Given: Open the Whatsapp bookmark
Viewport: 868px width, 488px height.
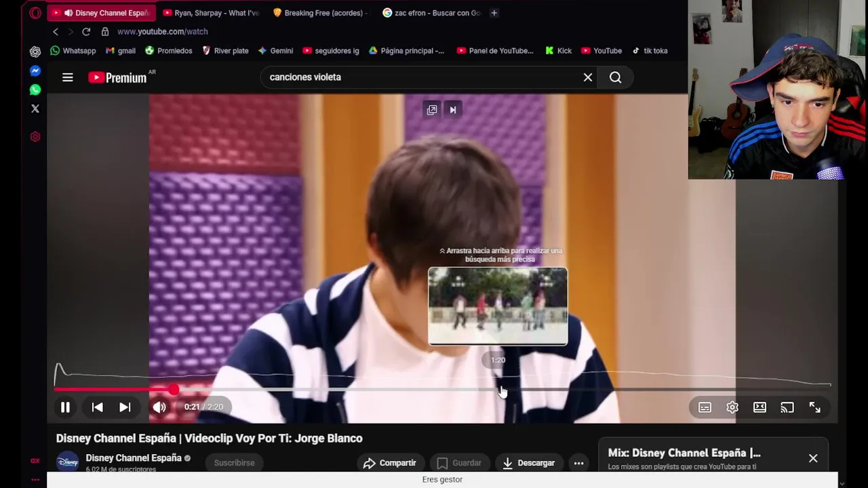Looking at the screenshot, I should pos(73,51).
